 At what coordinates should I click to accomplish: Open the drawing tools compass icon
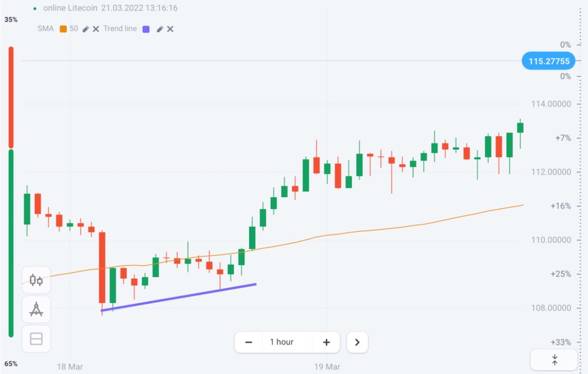pos(36,309)
